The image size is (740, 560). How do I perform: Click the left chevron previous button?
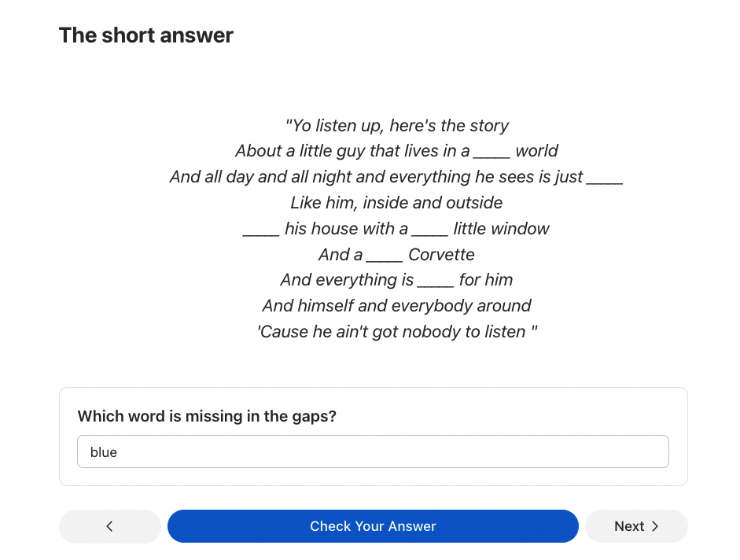pyautogui.click(x=109, y=526)
